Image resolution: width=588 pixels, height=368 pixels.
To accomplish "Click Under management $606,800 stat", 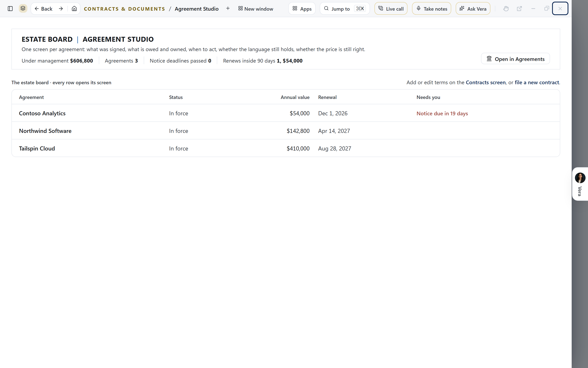I will point(57,61).
